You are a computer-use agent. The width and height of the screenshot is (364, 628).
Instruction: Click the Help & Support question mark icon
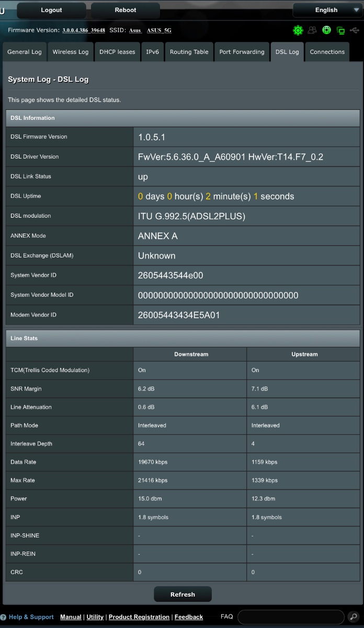tap(3, 617)
